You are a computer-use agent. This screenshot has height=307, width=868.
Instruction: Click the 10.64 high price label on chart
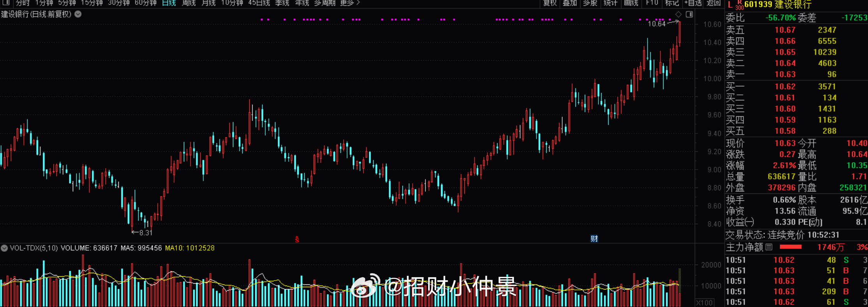click(x=656, y=24)
